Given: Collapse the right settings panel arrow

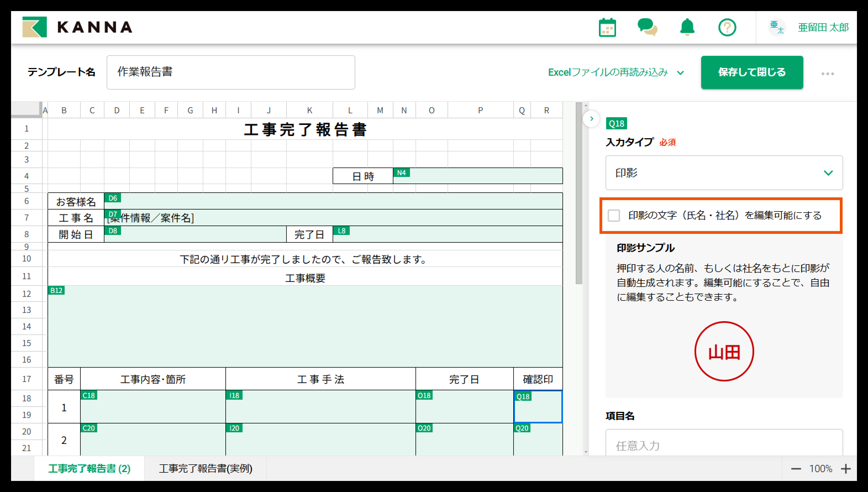Looking at the screenshot, I should pyautogui.click(x=591, y=119).
